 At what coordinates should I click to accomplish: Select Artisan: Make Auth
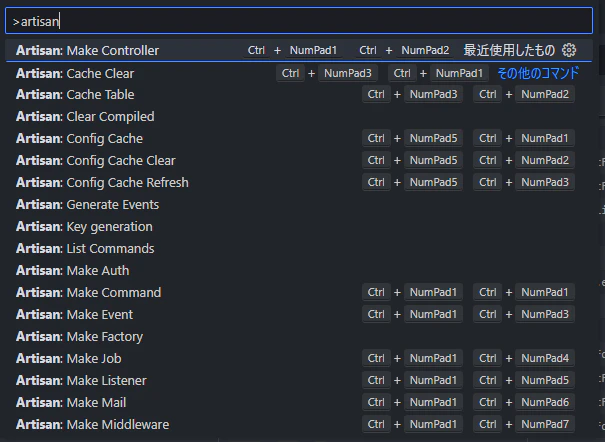[299, 270]
